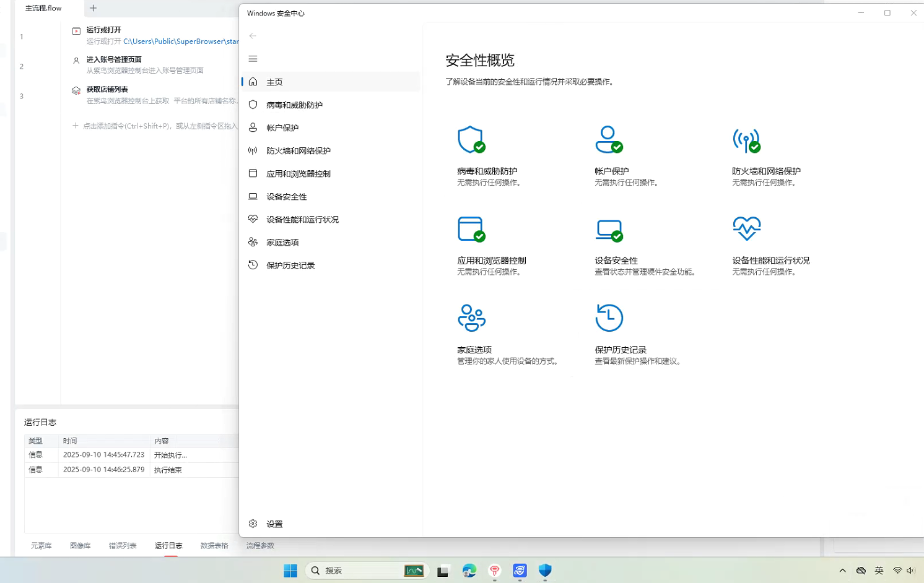
Task: Open the 应用和浏览器控制 tile title link
Action: 492,261
